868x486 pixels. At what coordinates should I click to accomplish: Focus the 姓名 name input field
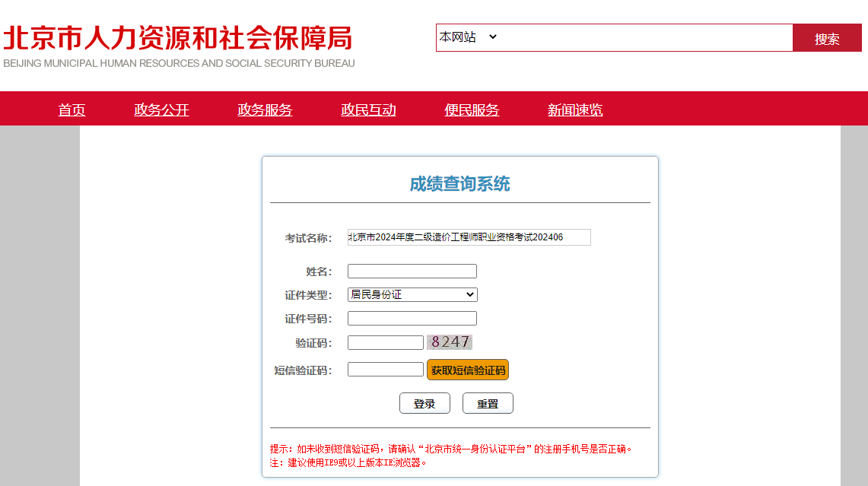click(x=412, y=272)
